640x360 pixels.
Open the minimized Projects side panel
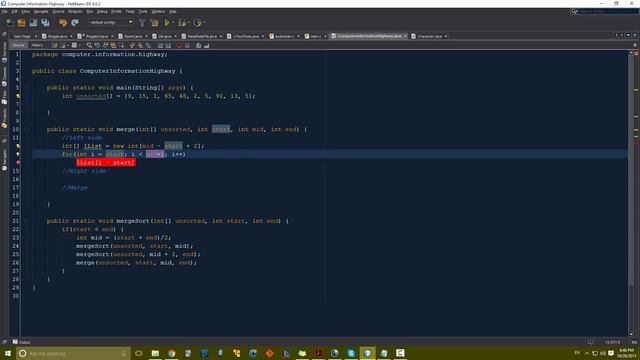click(x=4, y=118)
